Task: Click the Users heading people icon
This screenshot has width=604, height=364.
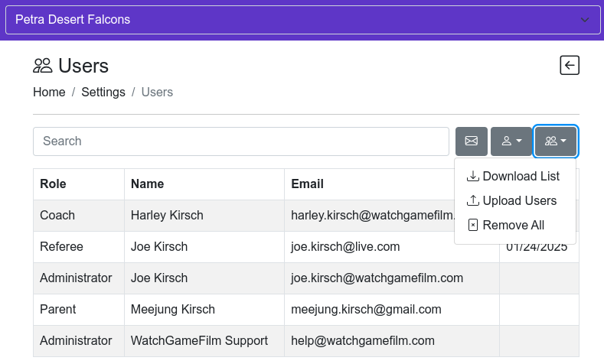Action: click(x=42, y=66)
